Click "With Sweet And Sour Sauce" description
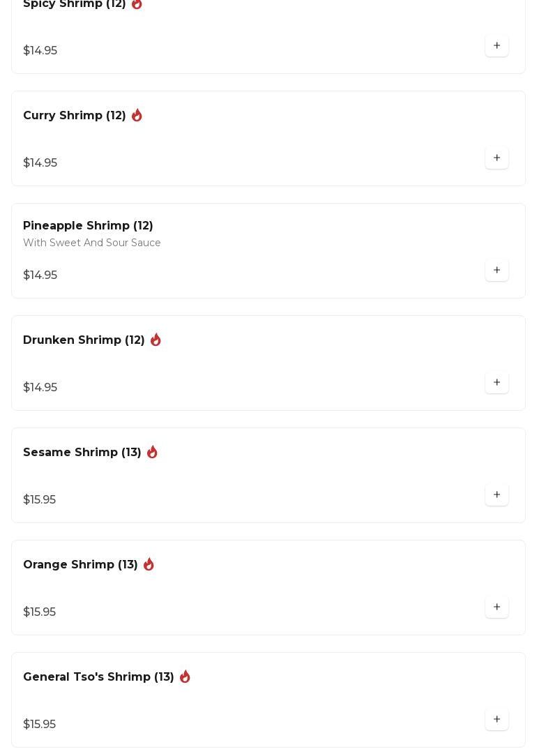The height and width of the screenshot is (756, 537). pos(92,243)
